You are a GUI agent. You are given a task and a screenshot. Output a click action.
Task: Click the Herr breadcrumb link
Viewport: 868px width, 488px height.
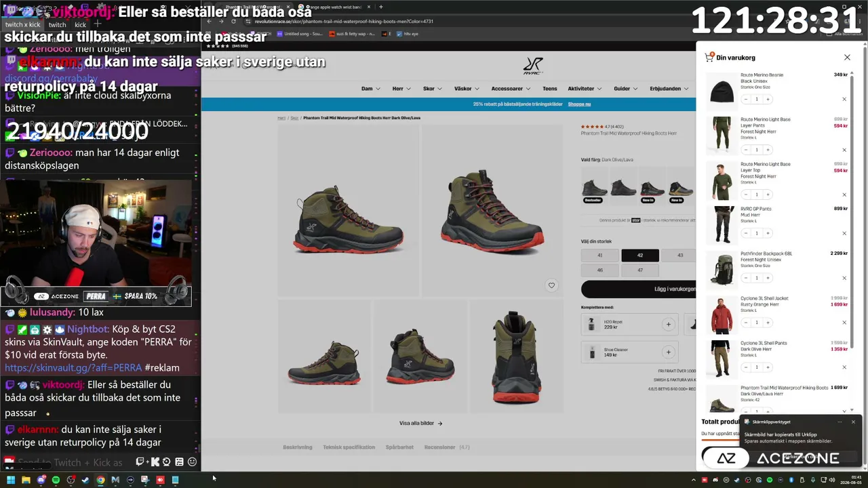tap(281, 118)
